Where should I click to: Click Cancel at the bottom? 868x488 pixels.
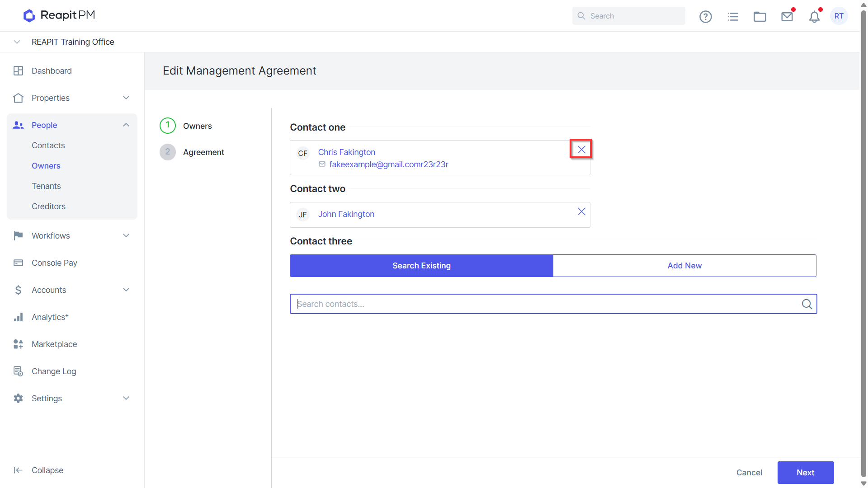pyautogui.click(x=749, y=473)
